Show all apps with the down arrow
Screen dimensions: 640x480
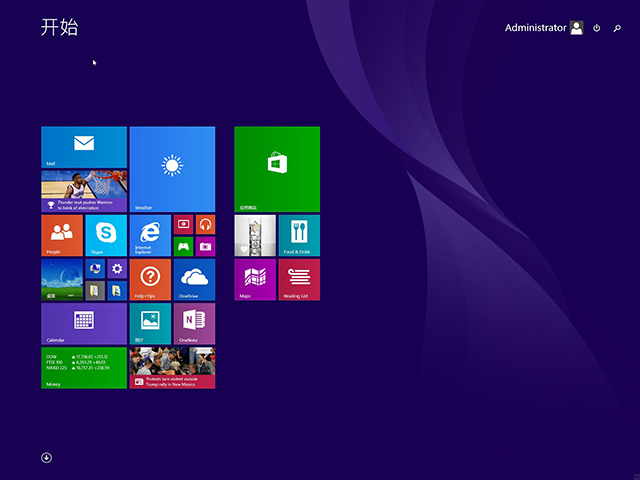47,458
